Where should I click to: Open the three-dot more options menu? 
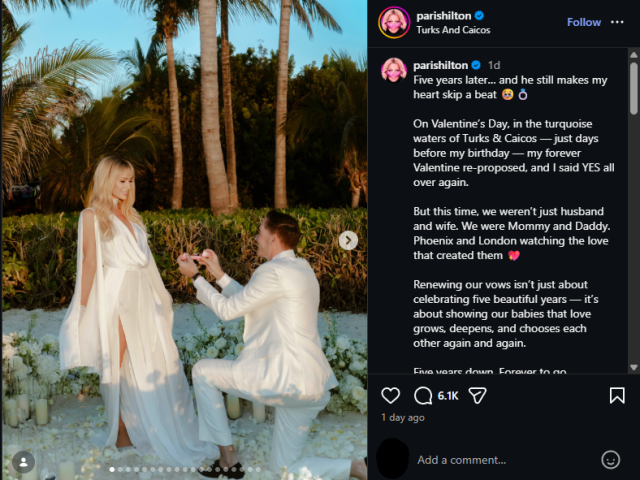pyautogui.click(x=617, y=22)
